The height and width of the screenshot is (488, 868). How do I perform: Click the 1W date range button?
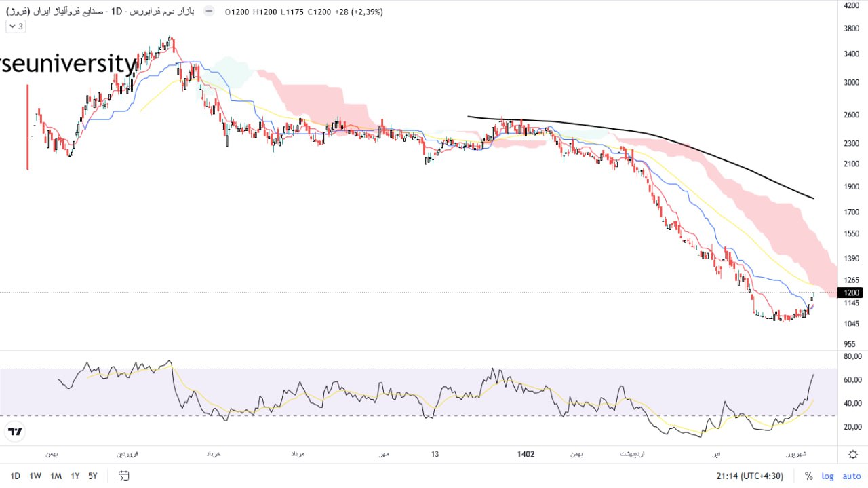tap(35, 476)
